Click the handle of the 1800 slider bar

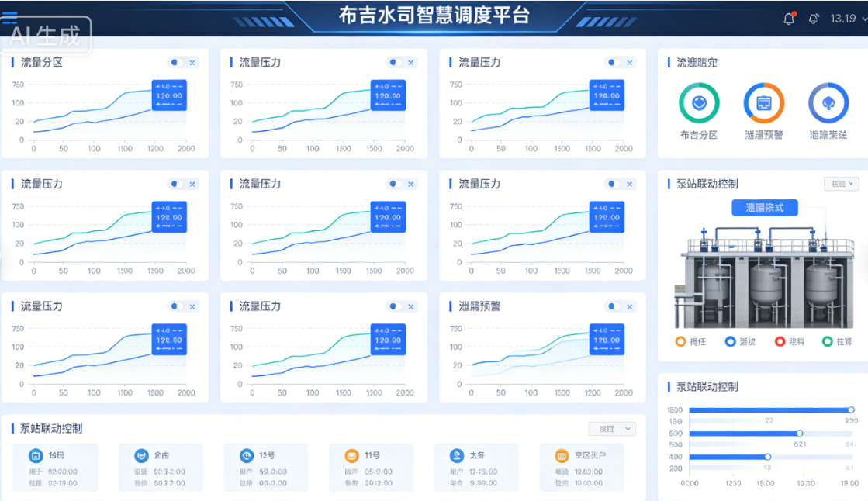pyautogui.click(x=851, y=409)
